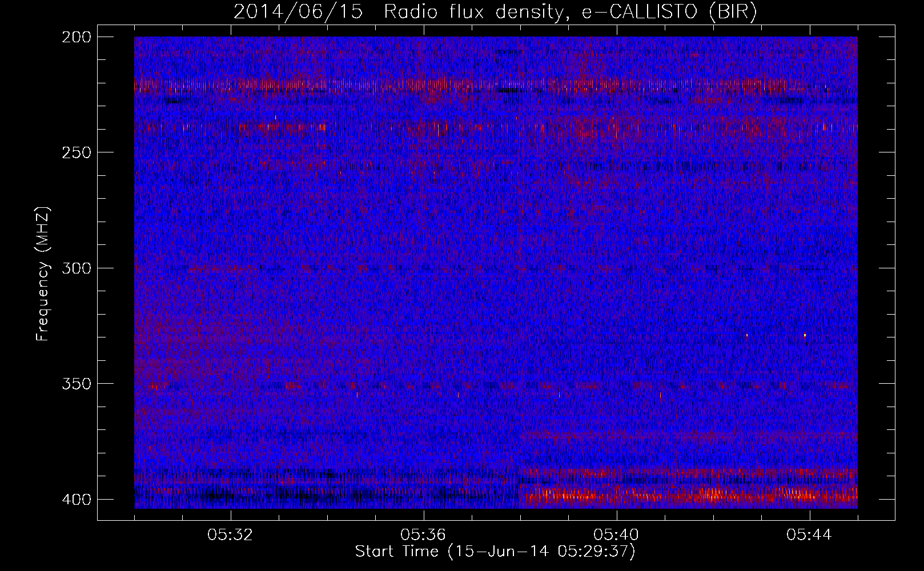Click the 05:44 time tick label
This screenshot has height=571, width=924.
tap(809, 535)
